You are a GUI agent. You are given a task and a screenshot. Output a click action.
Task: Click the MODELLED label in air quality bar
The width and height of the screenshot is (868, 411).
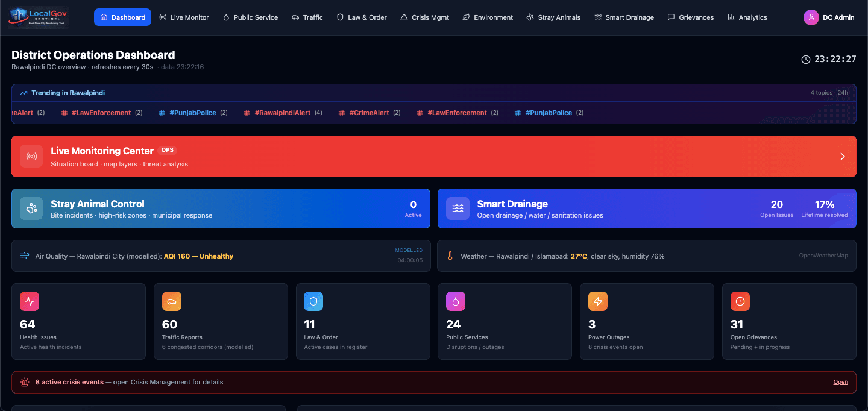click(409, 250)
